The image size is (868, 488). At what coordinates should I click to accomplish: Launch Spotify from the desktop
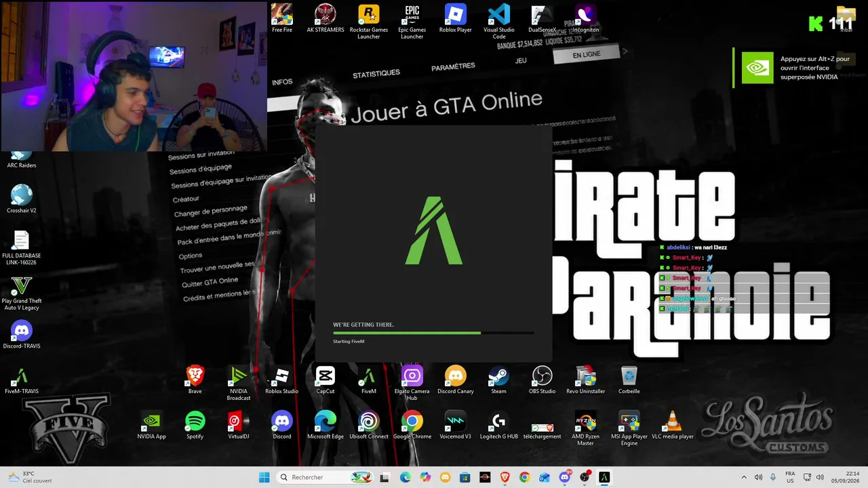click(195, 425)
